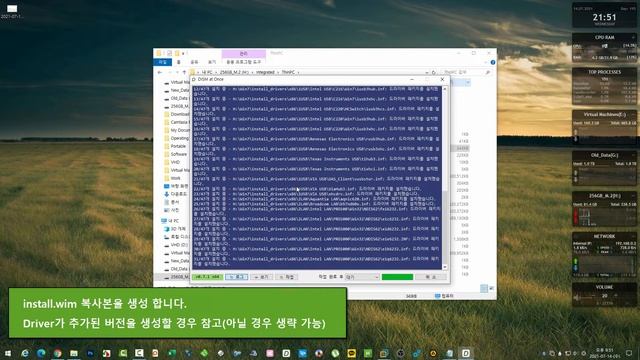Click the 작업 button in DISM at Once
Viewport: 640px width, 360px height.
tap(287, 277)
